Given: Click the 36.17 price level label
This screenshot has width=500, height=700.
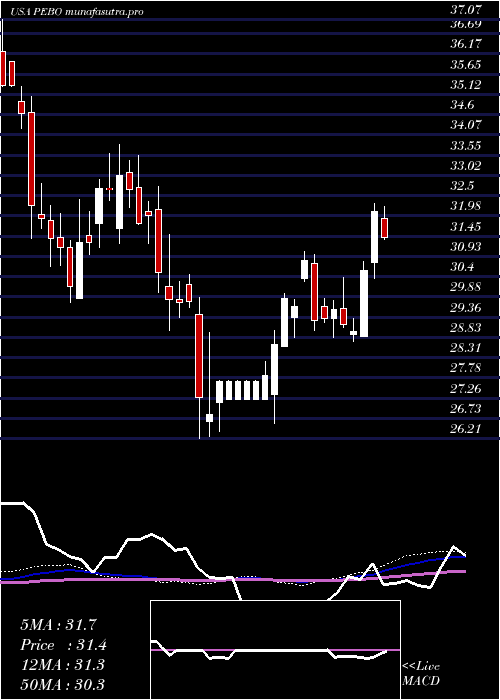Looking at the screenshot, I should [466, 44].
